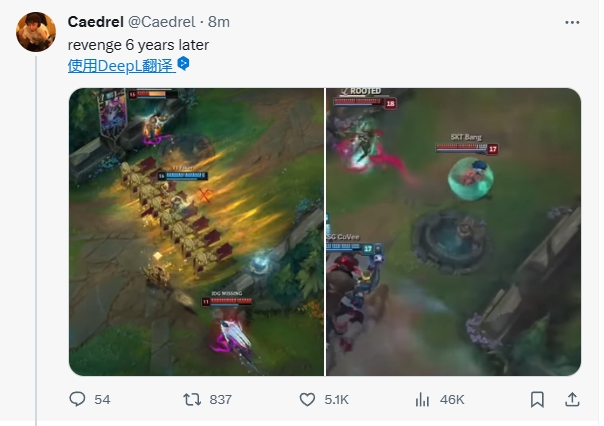Click the reply speech bubble icon
604x426 pixels.
(77, 399)
